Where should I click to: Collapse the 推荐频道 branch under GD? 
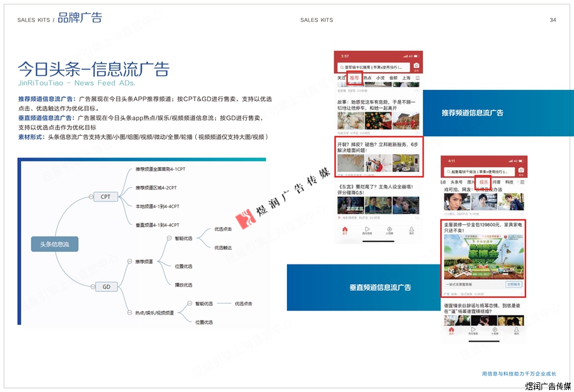[129, 261]
